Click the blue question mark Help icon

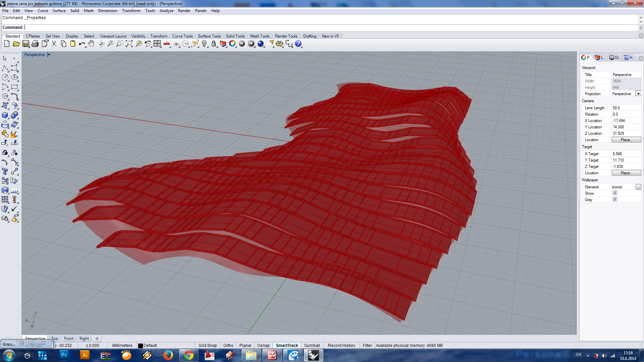(x=298, y=44)
